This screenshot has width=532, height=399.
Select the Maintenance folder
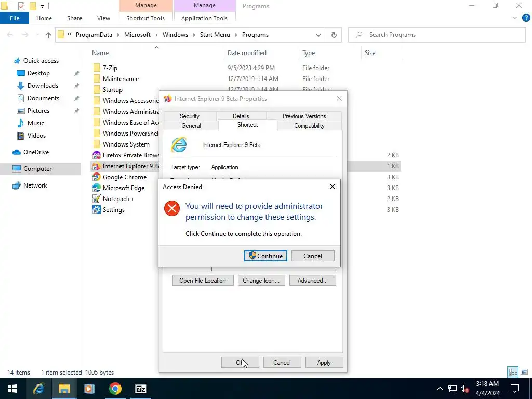click(121, 79)
